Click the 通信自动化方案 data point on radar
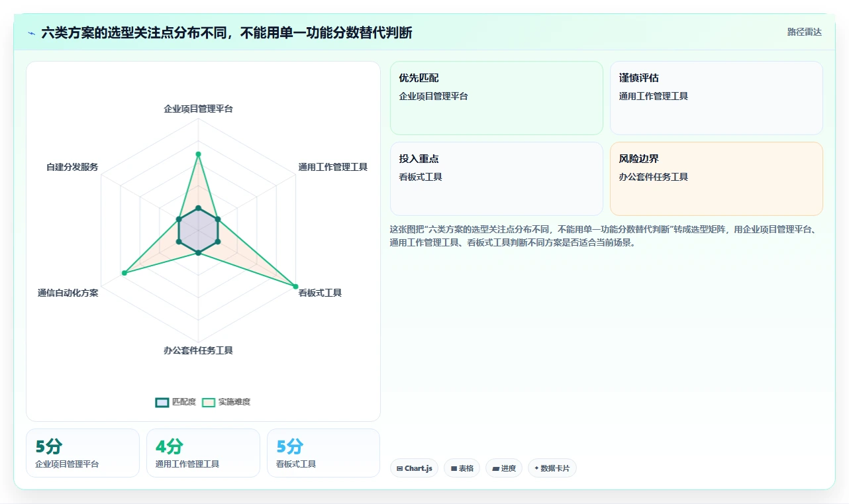Viewport: 849px width, 504px height. coord(124,273)
